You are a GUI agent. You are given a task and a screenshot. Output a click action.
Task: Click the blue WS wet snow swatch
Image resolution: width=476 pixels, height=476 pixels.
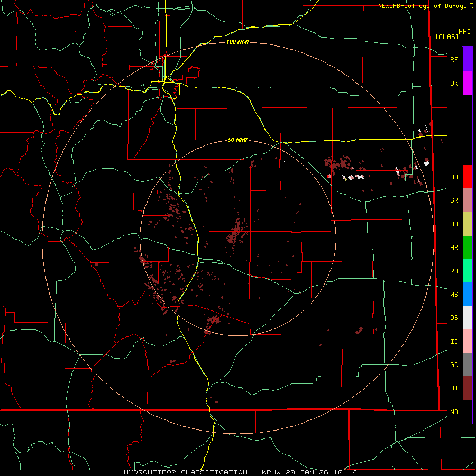click(467, 294)
